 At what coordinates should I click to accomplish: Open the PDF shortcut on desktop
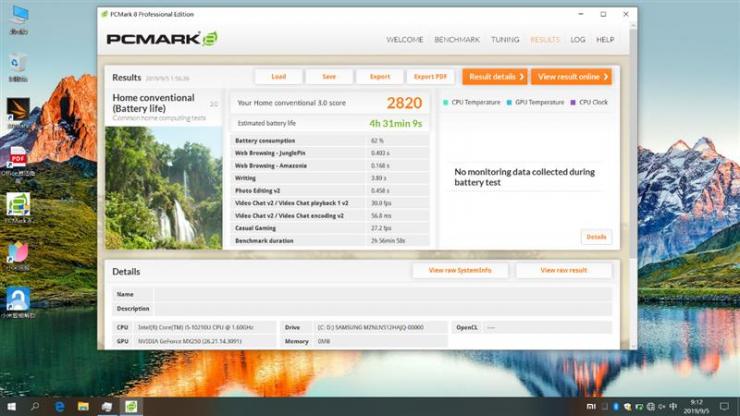click(18, 158)
